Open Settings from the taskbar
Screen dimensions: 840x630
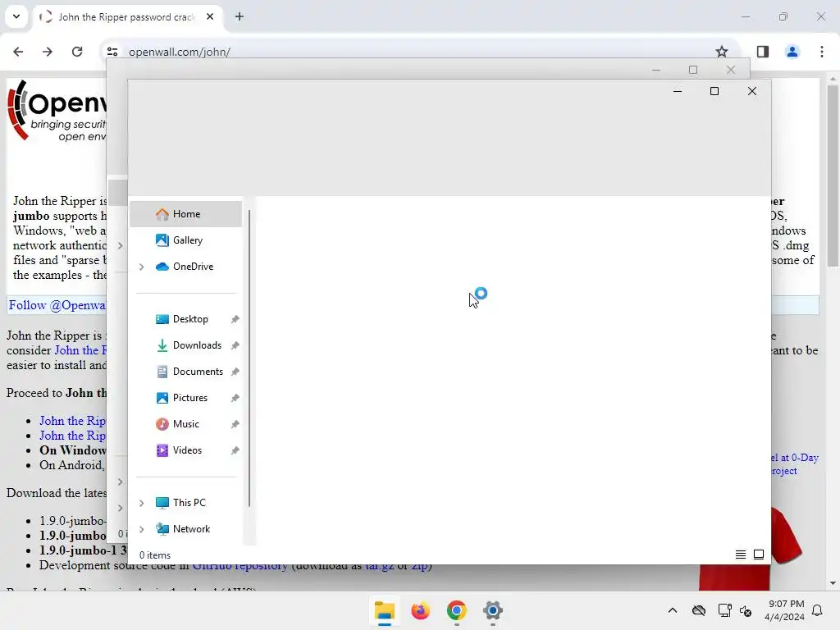[492, 610]
